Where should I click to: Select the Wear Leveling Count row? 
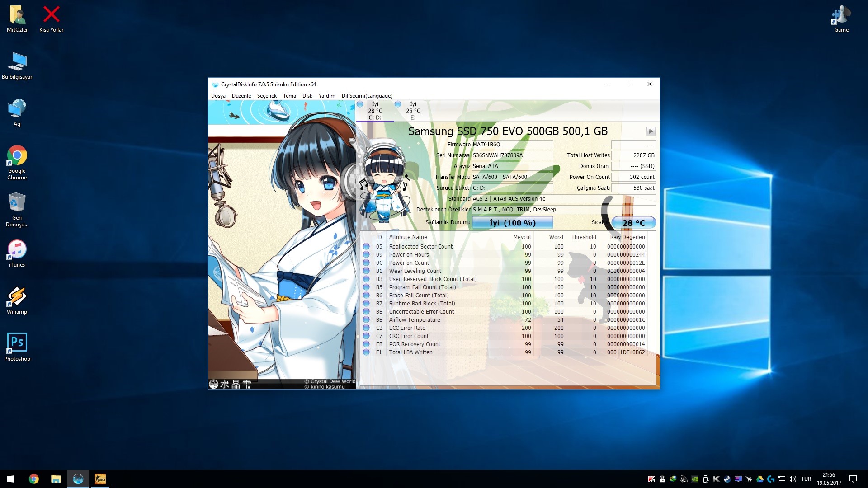coord(504,271)
